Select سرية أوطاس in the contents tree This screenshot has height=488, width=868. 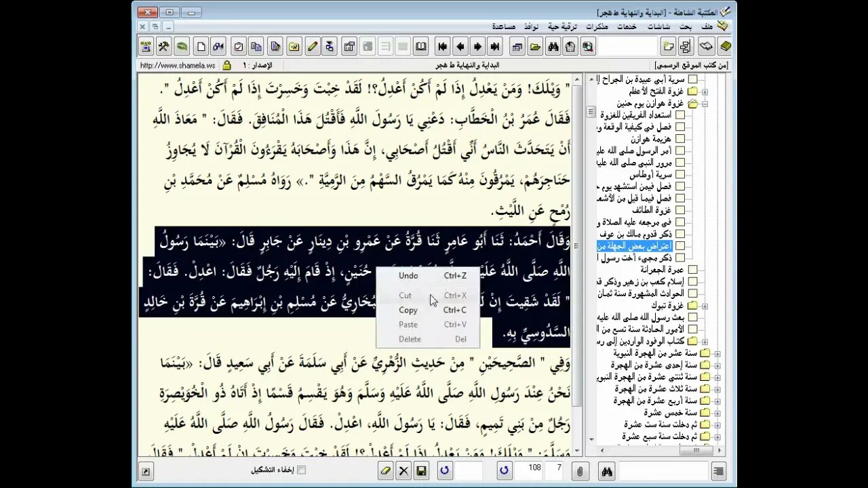(652, 174)
